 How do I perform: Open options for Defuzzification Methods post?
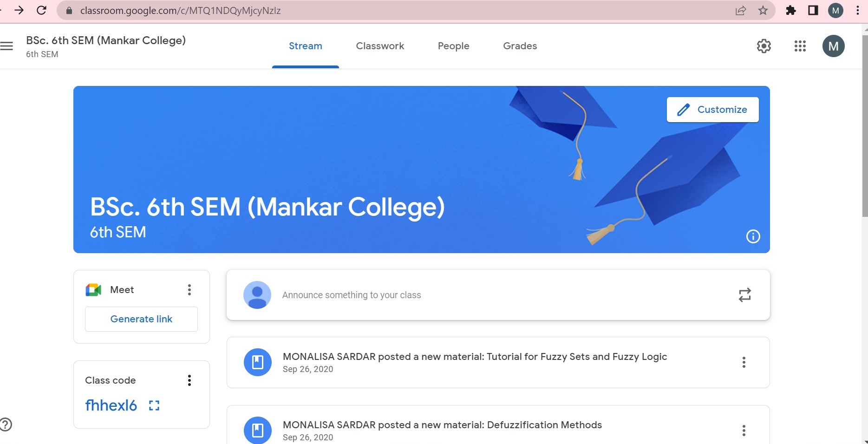(744, 431)
